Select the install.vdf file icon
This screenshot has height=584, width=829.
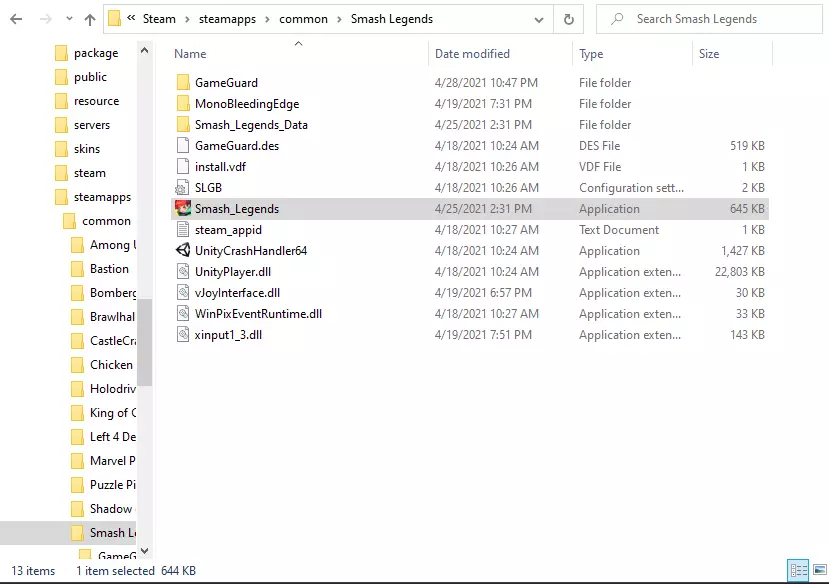pyautogui.click(x=183, y=166)
